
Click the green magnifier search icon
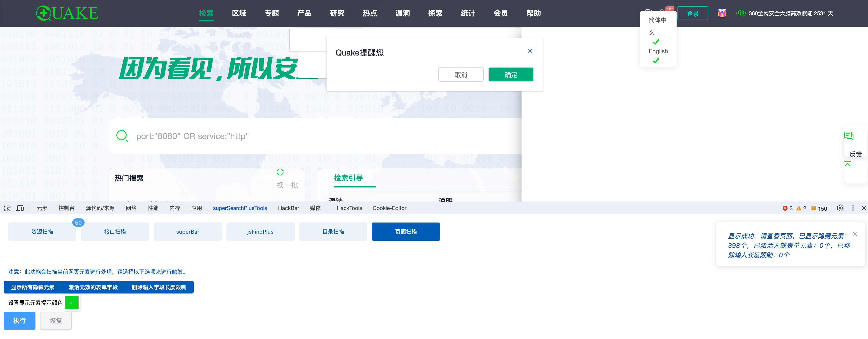point(122,136)
